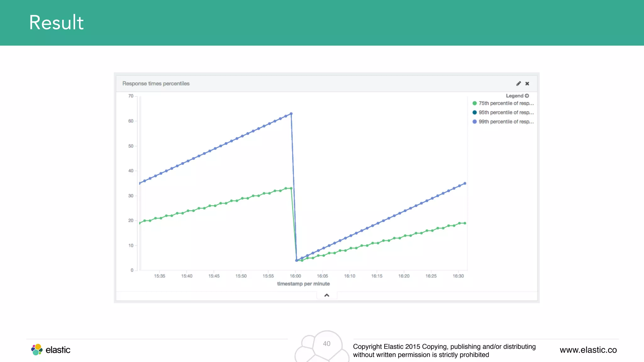Image resolution: width=644 pixels, height=362 pixels.
Task: Click the 15:35 x-axis tick label
Action: [x=159, y=276]
